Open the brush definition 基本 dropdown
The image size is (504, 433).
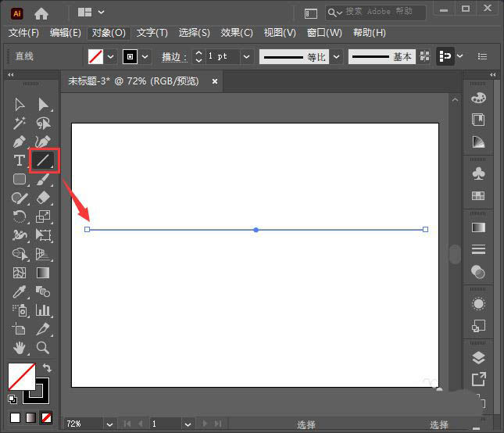(382, 57)
